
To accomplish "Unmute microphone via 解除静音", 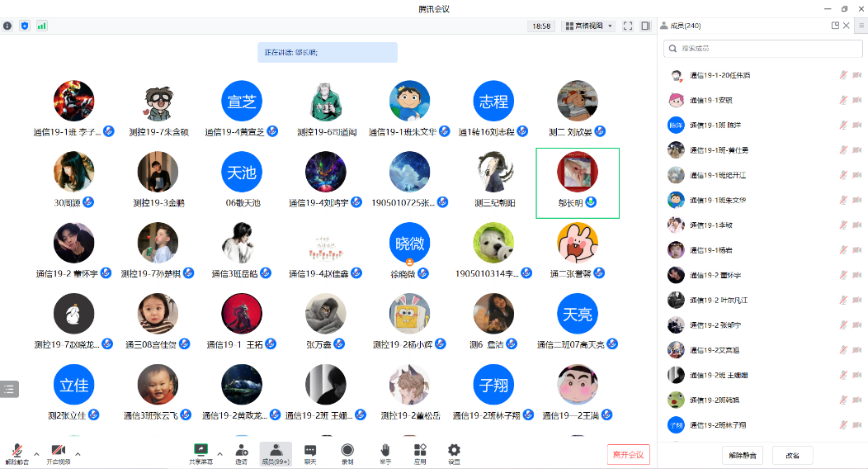I will pyautogui.click(x=15, y=452).
